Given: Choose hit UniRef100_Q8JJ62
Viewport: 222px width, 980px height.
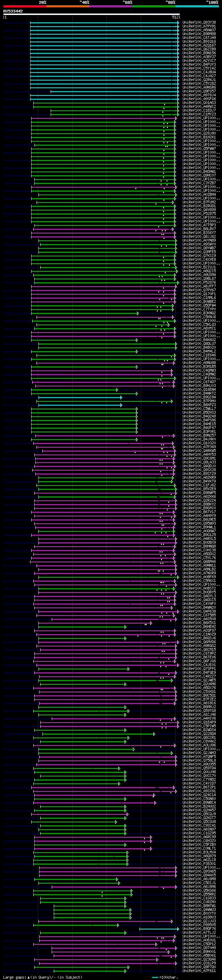Looking at the screenshot, I should point(199,237).
